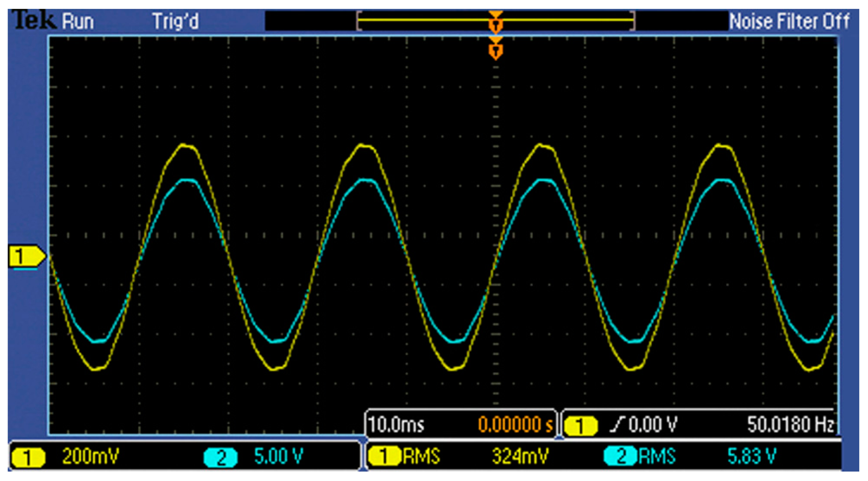The height and width of the screenshot is (481, 868).
Task: Click the yellow waveform record overview bar
Action: click(495, 22)
